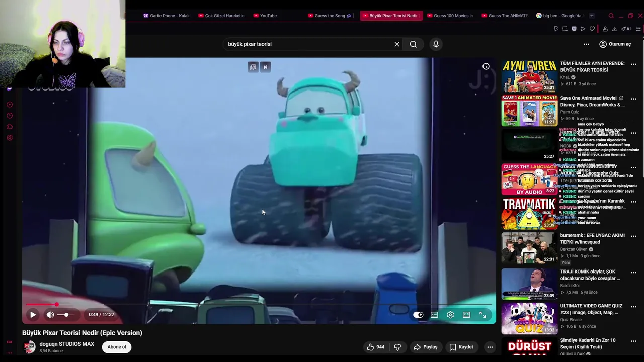Open a new browser tab with the plus button
The height and width of the screenshot is (362, 644).
click(592, 16)
